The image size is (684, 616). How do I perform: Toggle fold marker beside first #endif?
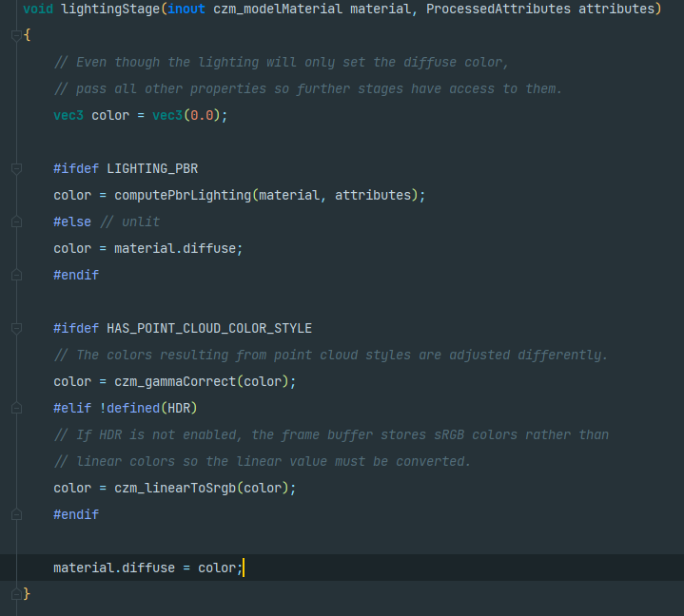pyautogui.click(x=16, y=275)
